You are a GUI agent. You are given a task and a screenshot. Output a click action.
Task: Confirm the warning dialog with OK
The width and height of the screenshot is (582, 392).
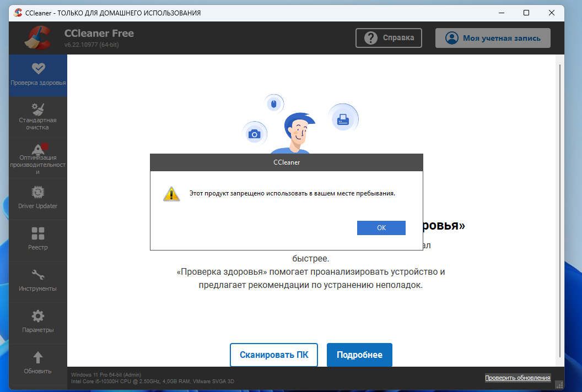tap(381, 228)
